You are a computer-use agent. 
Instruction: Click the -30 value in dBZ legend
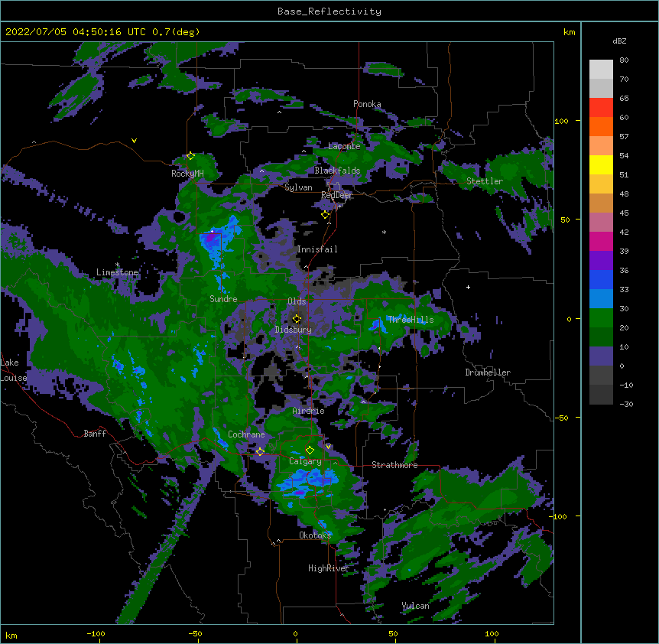click(626, 404)
